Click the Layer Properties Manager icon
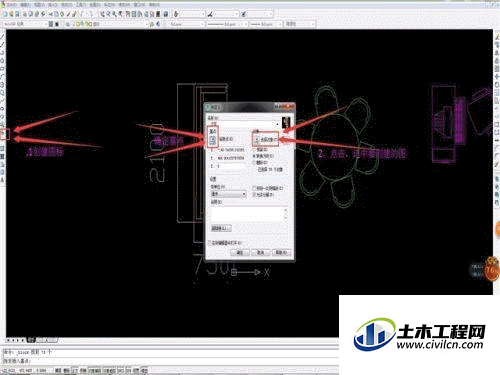Screen dimensions: 500x375 (x=67, y=24)
